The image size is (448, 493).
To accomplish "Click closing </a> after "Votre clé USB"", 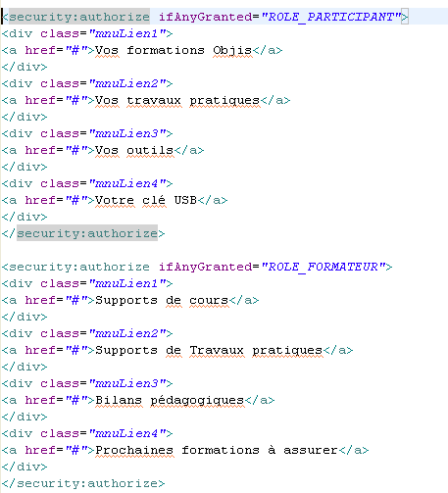I will point(213,200).
